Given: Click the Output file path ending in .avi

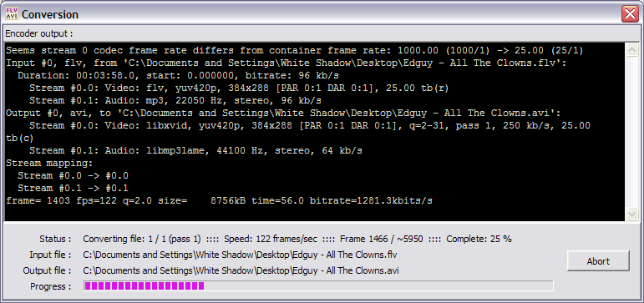Looking at the screenshot, I should 241,270.
